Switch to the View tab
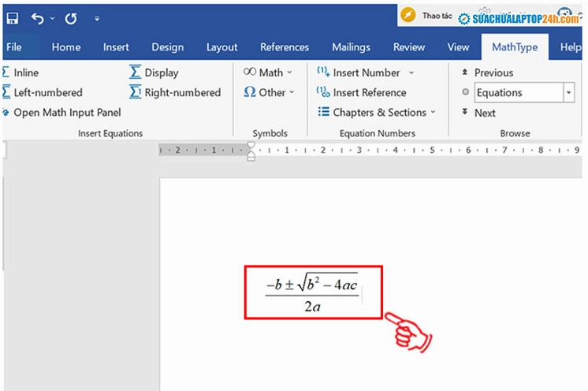 (458, 47)
